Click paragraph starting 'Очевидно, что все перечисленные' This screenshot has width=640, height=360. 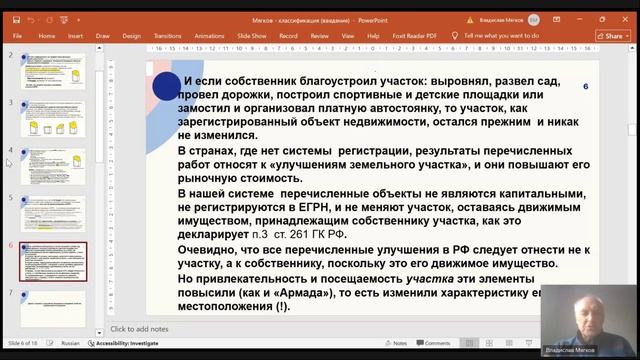point(384,256)
